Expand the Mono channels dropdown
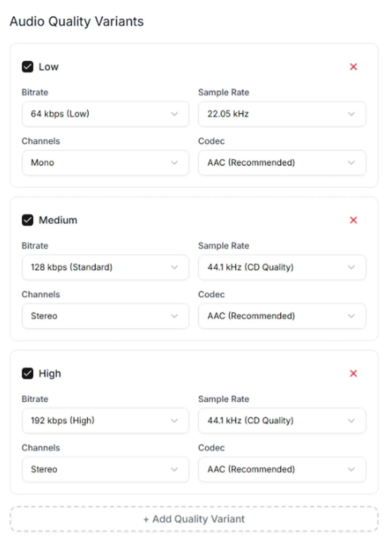This screenshot has height=546, width=392. click(105, 162)
